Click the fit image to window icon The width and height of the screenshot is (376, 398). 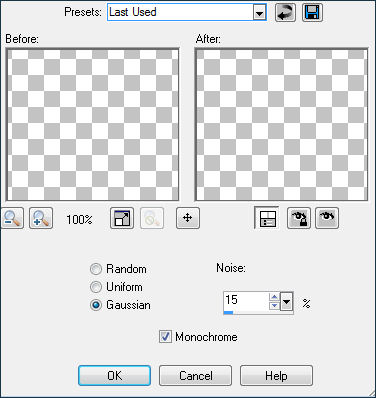[x=122, y=218]
